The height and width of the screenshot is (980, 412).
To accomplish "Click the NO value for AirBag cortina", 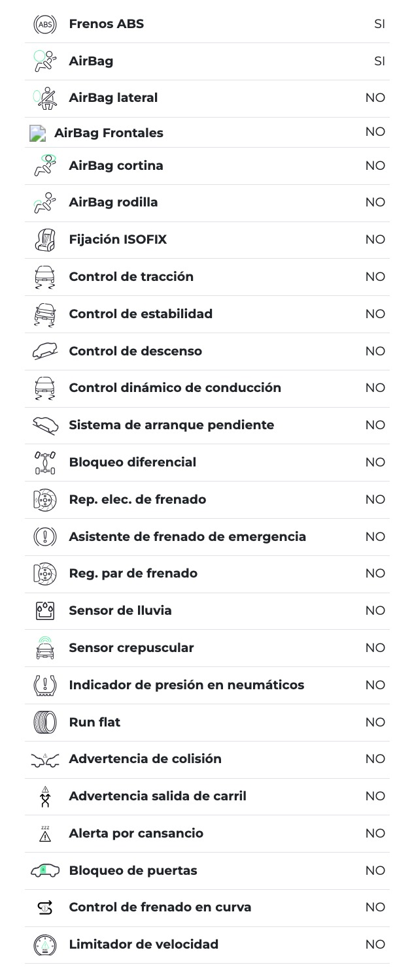I will (375, 165).
